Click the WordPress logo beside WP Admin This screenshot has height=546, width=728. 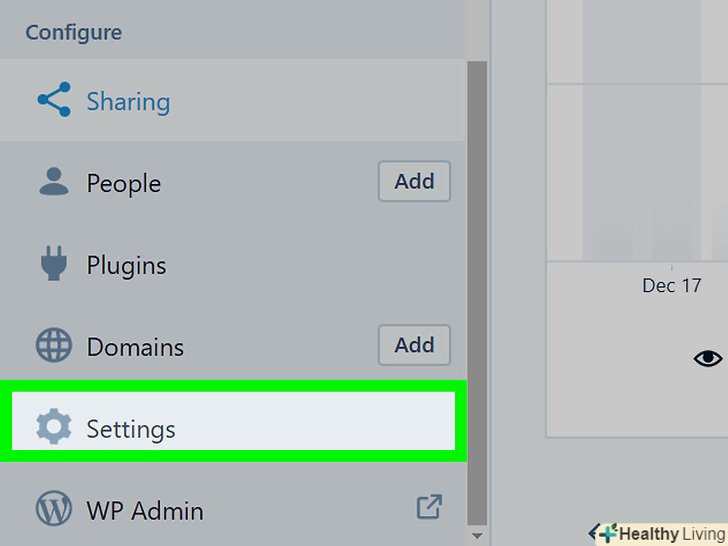pyautogui.click(x=54, y=510)
